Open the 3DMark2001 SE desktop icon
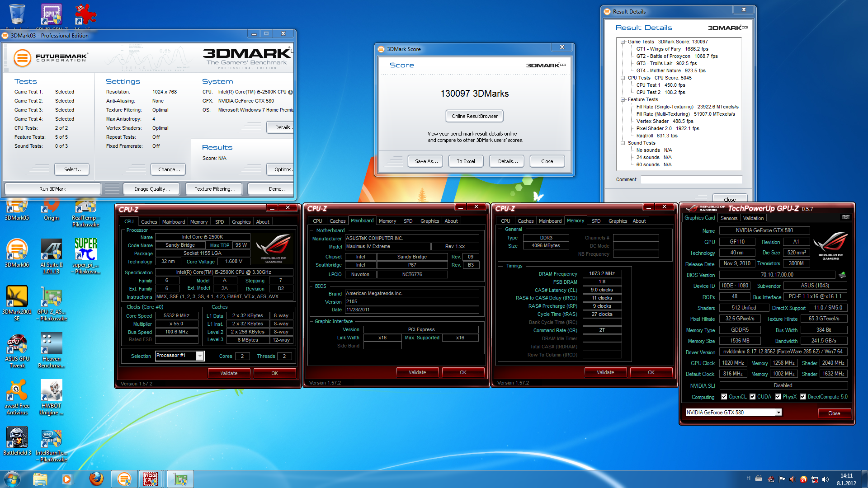 point(17,303)
